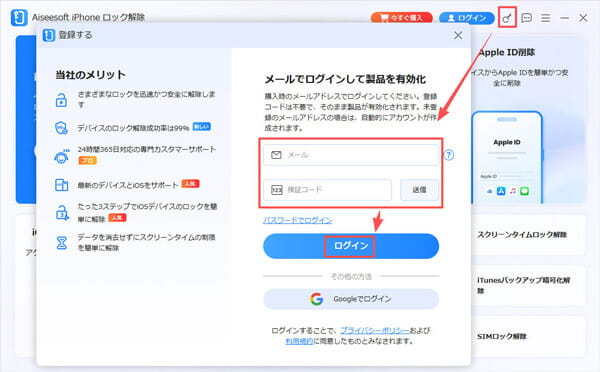Screen dimensions: 600x372
Task: Click the メール email input field
Action: point(351,155)
